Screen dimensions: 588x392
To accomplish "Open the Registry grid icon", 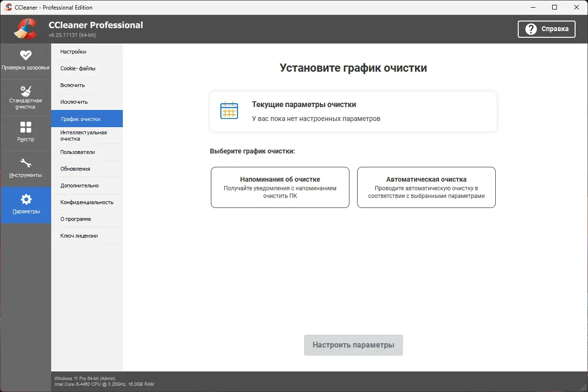I will click(25, 127).
